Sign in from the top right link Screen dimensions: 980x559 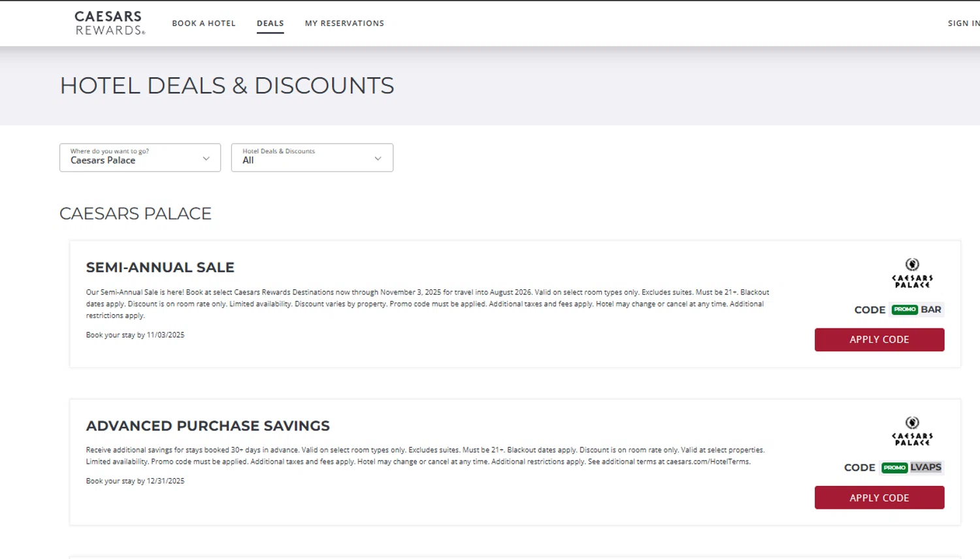point(964,23)
